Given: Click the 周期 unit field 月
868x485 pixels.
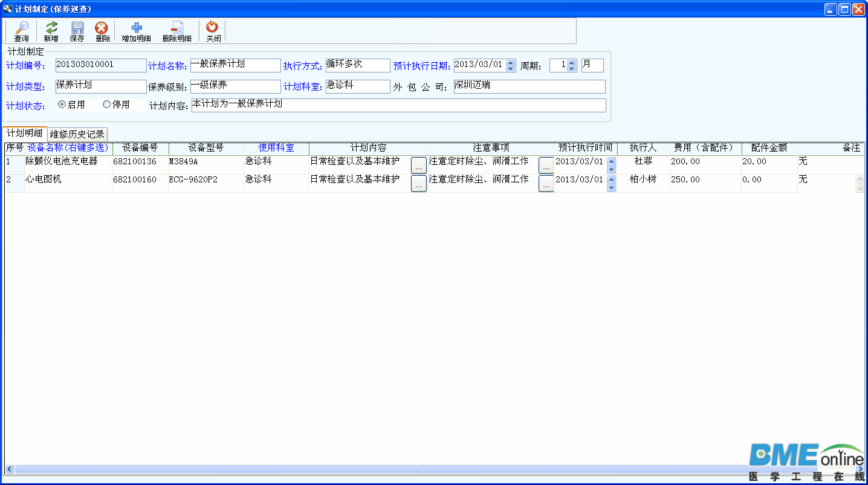Looking at the screenshot, I should [592, 65].
